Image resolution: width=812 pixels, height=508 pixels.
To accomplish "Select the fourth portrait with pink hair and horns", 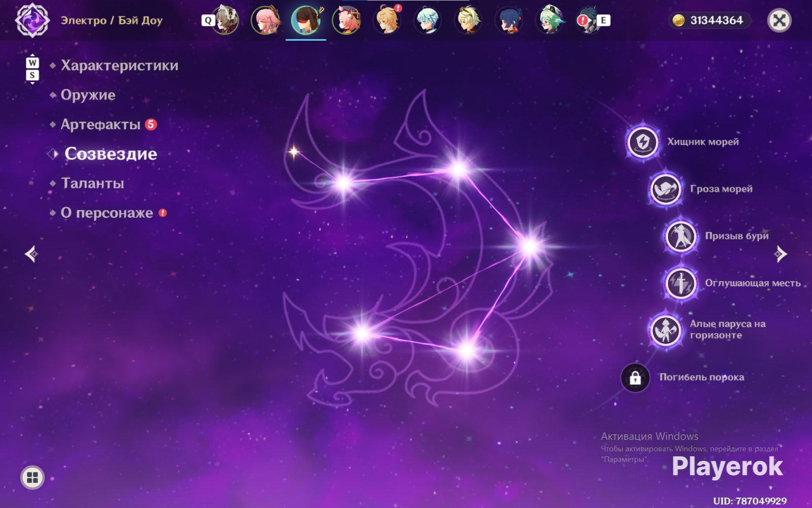I will 347,20.
